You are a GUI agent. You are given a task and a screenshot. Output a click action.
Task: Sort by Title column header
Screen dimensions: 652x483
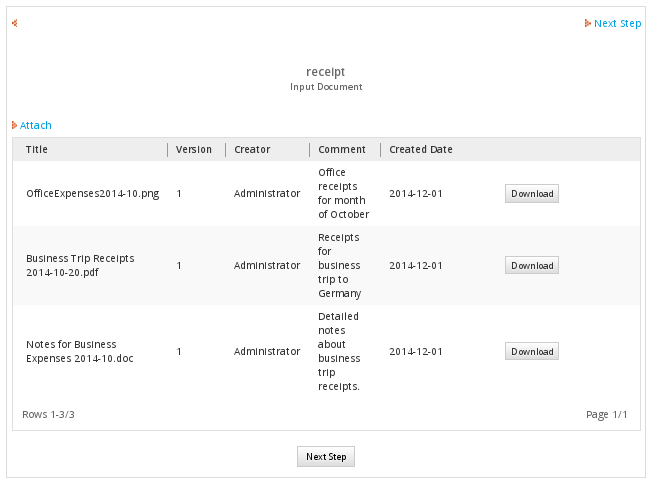[37, 150]
